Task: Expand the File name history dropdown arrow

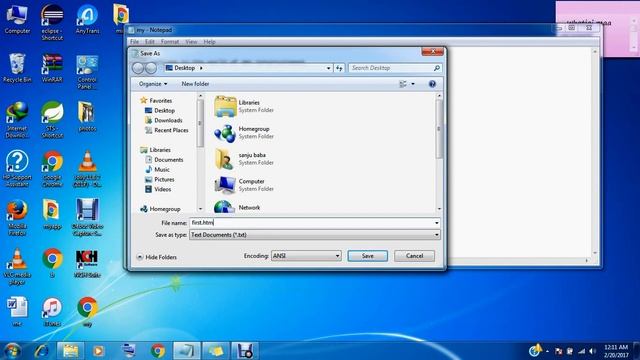Action: point(436,223)
